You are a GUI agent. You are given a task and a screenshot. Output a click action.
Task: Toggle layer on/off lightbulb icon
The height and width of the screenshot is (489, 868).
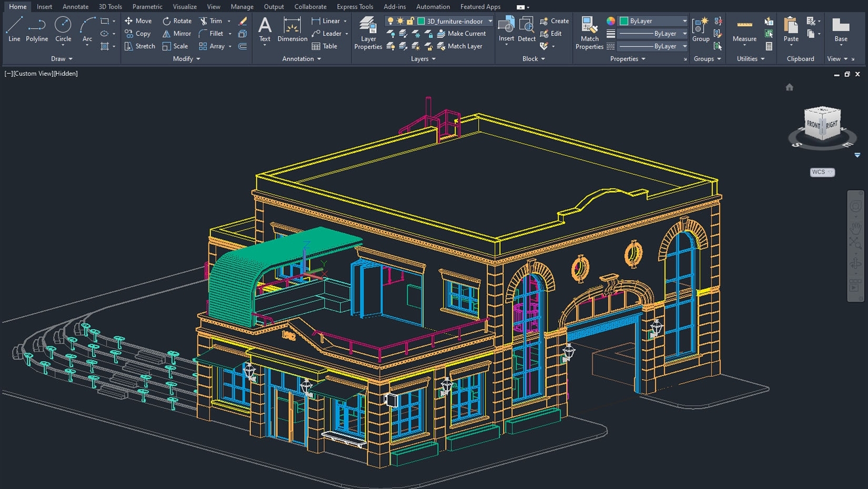click(390, 21)
